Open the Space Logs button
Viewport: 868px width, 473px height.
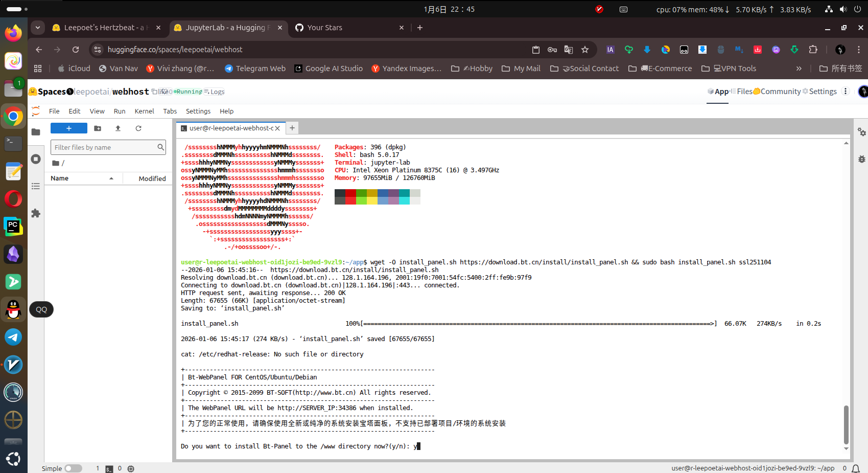click(x=215, y=92)
